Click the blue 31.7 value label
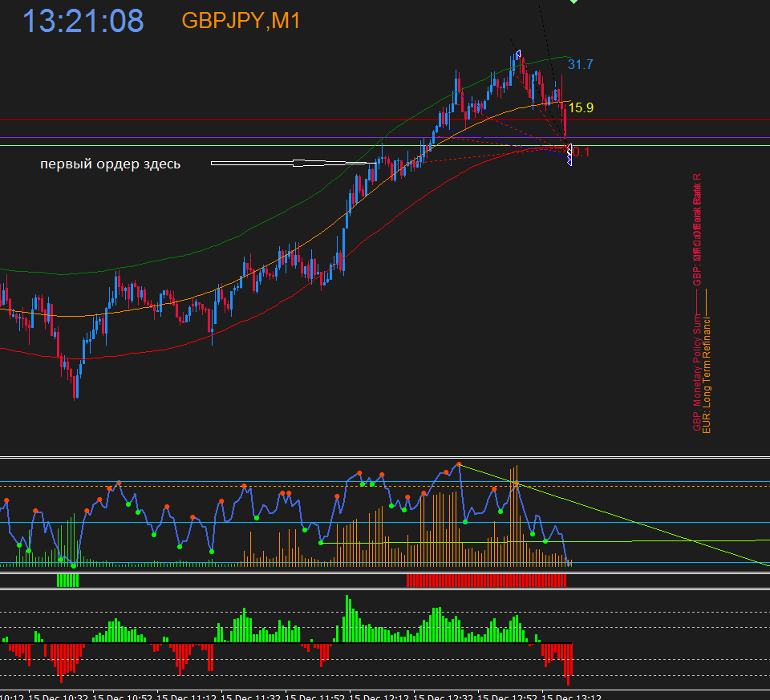770x700 pixels. [581, 64]
